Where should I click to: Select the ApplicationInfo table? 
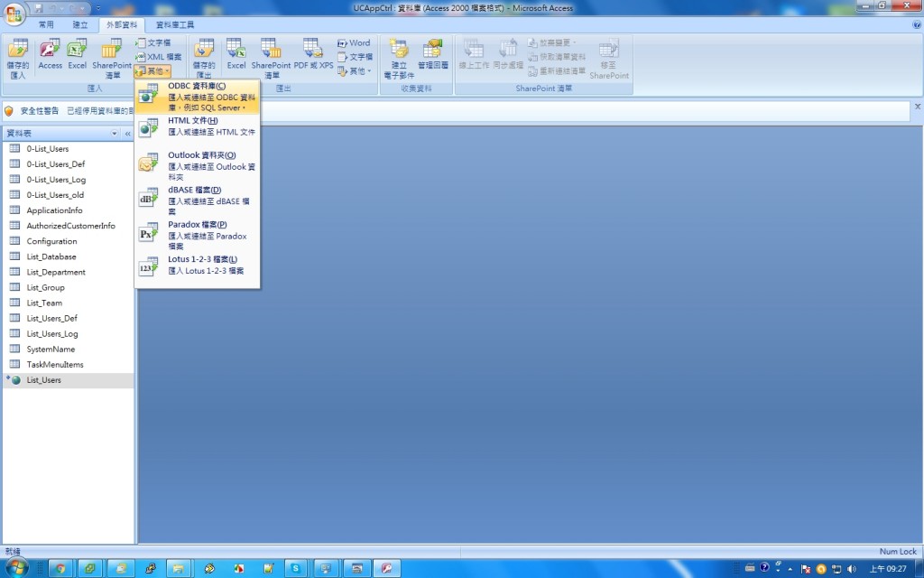pos(69,210)
